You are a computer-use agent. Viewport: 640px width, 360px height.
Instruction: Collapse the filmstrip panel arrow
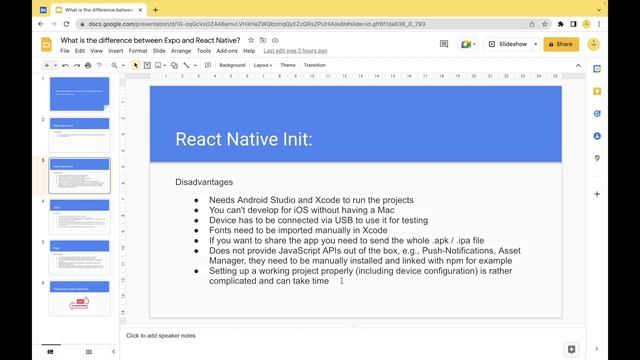click(113, 351)
